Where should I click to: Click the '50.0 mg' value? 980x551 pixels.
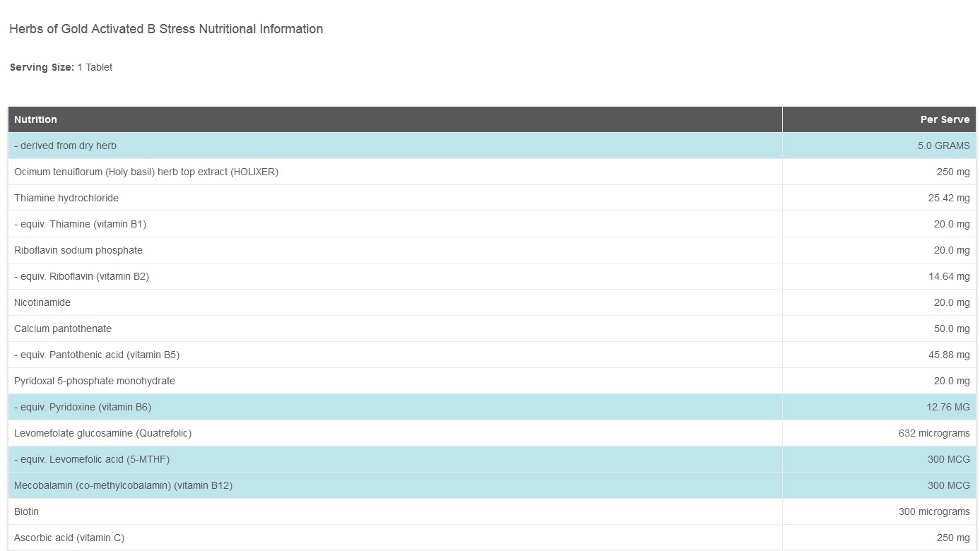[952, 328]
